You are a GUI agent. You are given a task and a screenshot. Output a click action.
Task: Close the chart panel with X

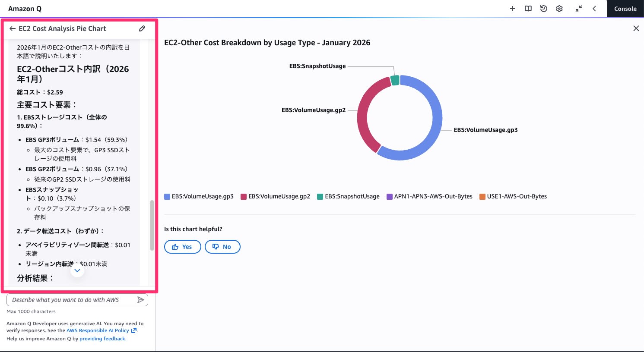[x=636, y=28]
